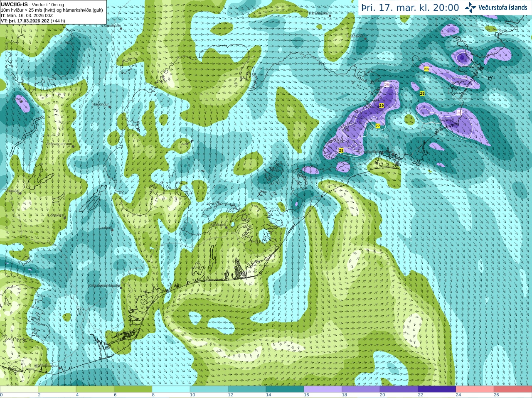
Task: Click the yellow 26 gust marker
Action: tap(426, 69)
